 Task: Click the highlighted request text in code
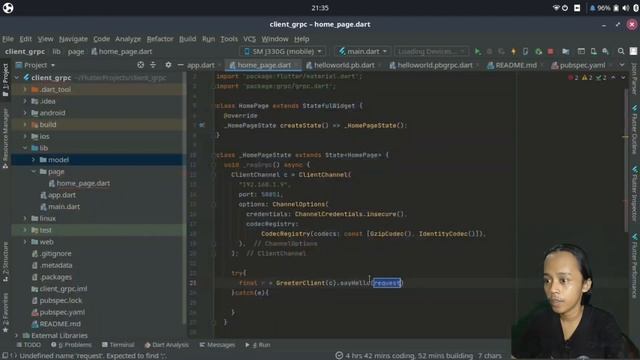pyautogui.click(x=387, y=283)
